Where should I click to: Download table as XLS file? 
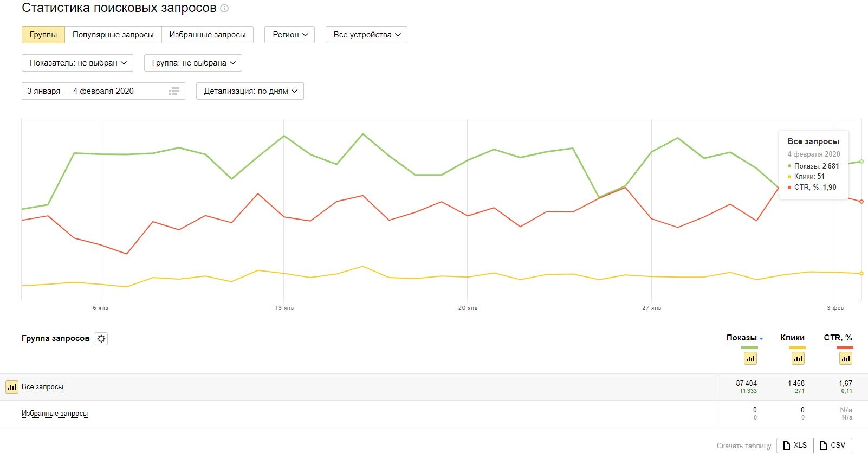[x=795, y=446]
